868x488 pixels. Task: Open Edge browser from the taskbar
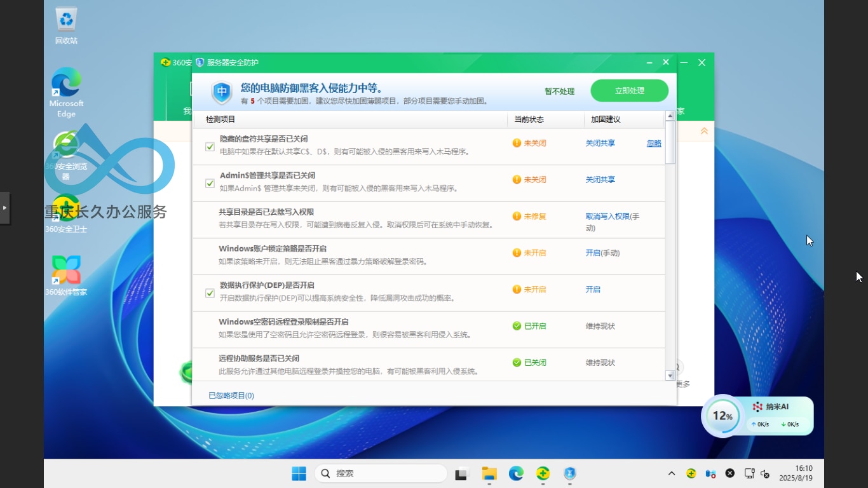516,473
